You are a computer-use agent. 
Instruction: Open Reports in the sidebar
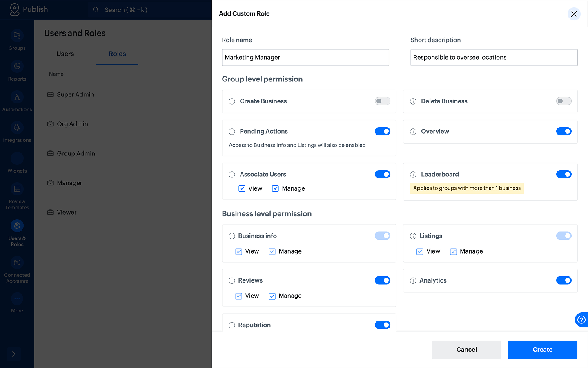point(17,71)
